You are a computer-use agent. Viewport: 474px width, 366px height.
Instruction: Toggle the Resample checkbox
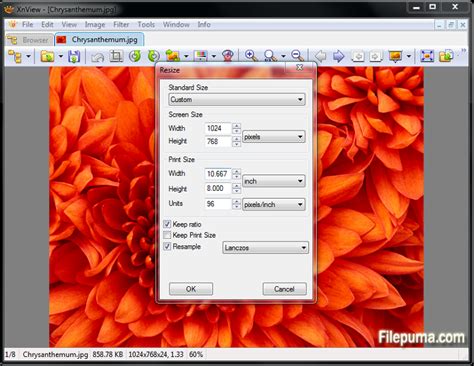[167, 246]
